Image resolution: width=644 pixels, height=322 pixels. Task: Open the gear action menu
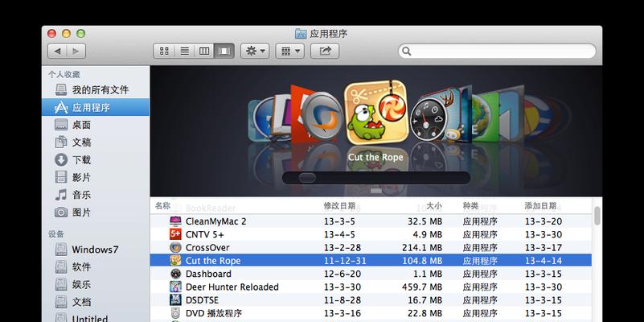coord(255,51)
